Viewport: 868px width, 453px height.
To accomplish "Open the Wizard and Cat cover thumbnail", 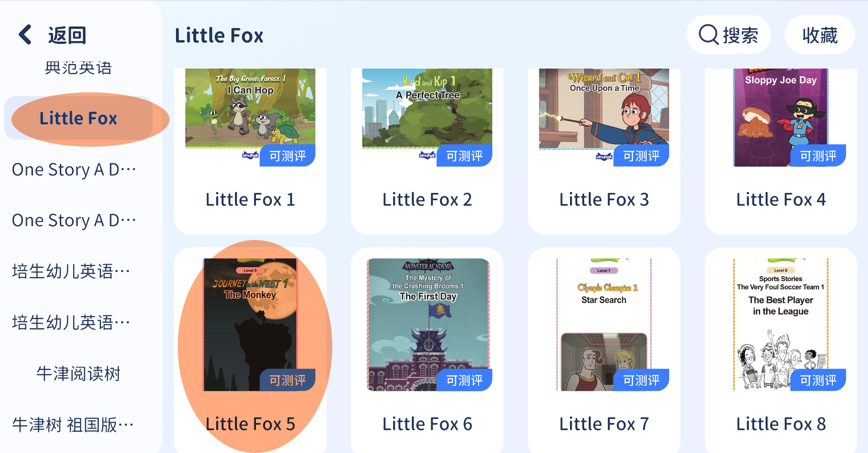I will click(604, 109).
